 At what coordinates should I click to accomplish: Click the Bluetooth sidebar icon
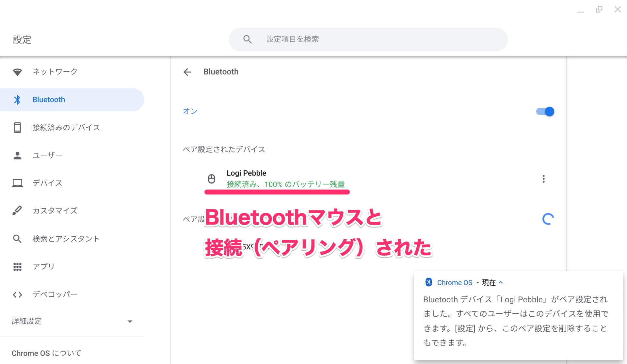point(18,99)
